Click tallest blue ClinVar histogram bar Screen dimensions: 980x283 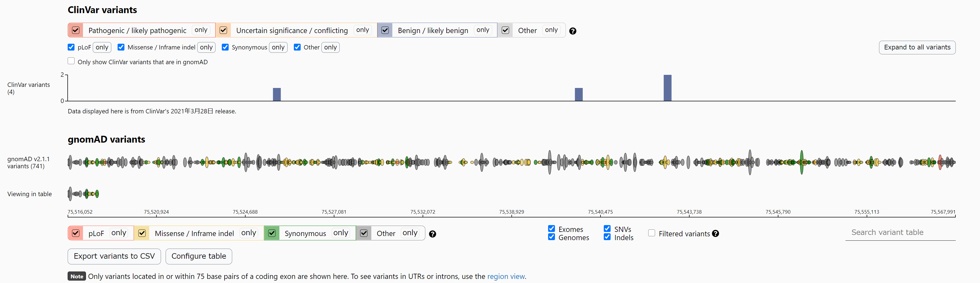667,88
